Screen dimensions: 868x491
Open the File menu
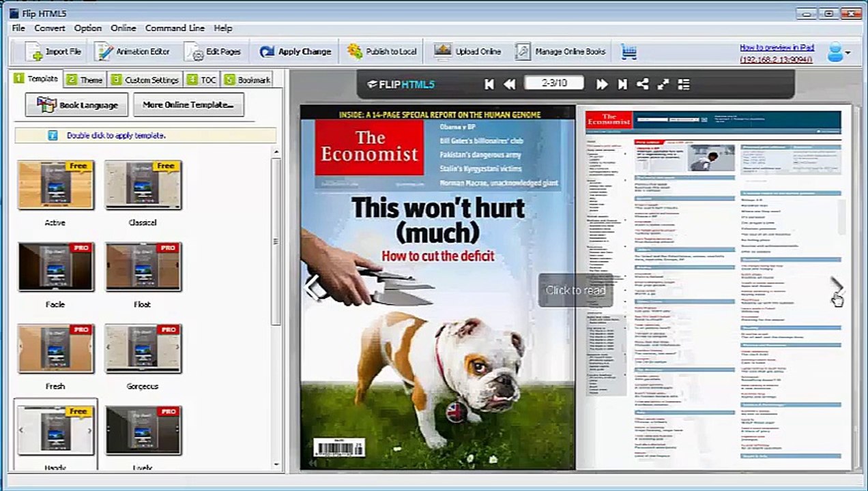coord(18,28)
